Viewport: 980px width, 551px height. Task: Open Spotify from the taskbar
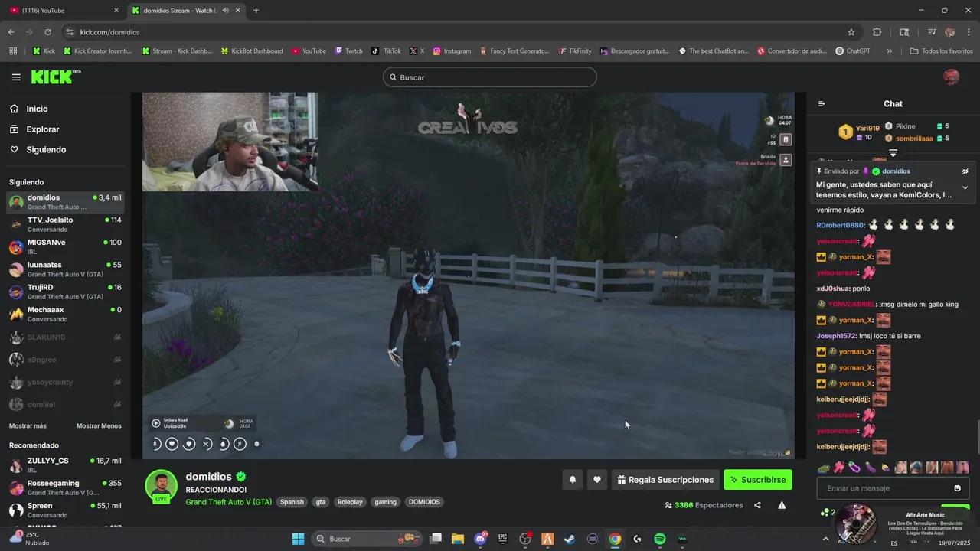(660, 539)
